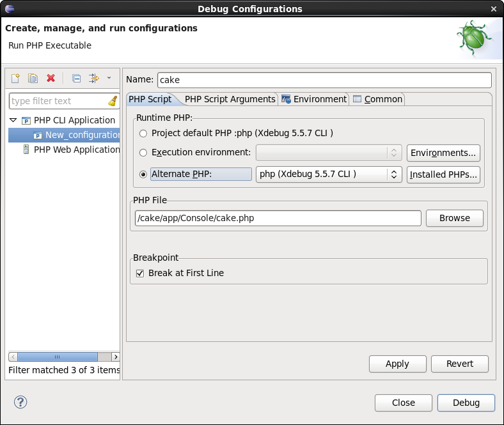Image resolution: width=504 pixels, height=425 pixels.
Task: Click scrollbar left arrow in tree panel
Action: [x=13, y=357]
